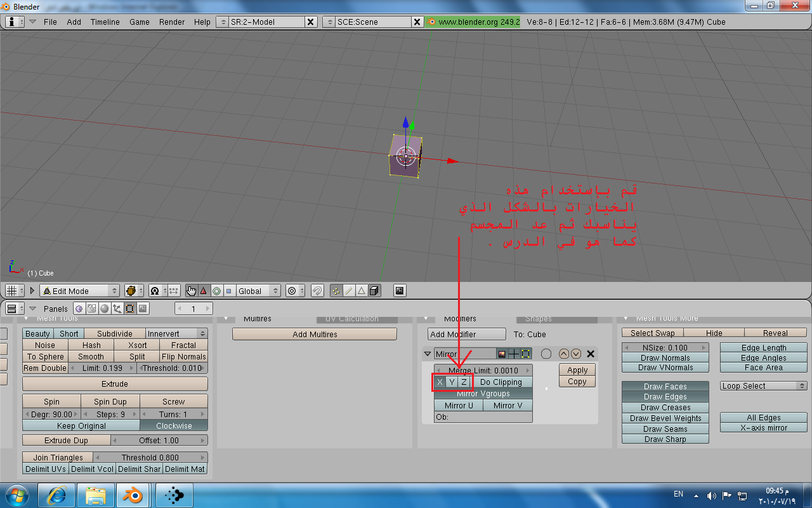Screen dimensions: 812x508
Task: Click the Extrude button
Action: tap(115, 384)
